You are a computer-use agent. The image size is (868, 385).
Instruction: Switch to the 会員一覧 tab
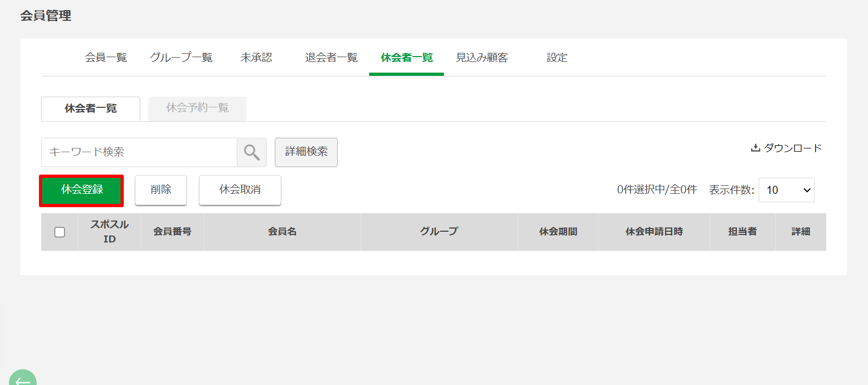tap(106, 58)
